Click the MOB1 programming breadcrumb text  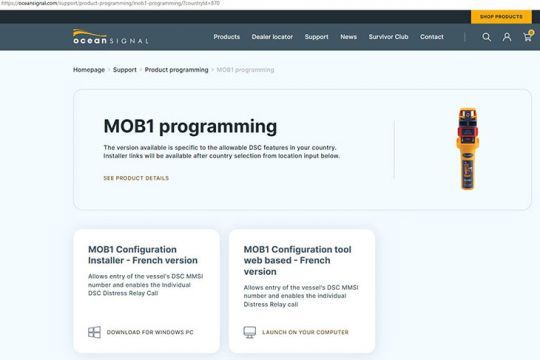coord(245,70)
